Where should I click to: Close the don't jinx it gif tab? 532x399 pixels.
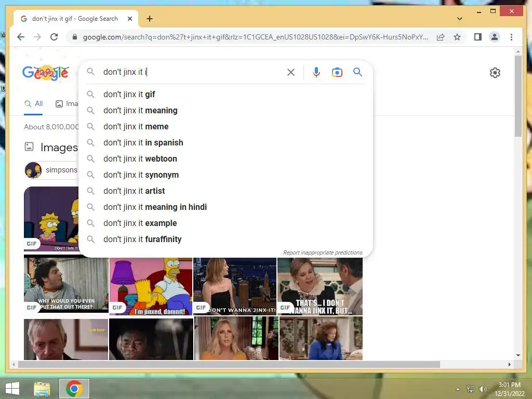[129, 19]
